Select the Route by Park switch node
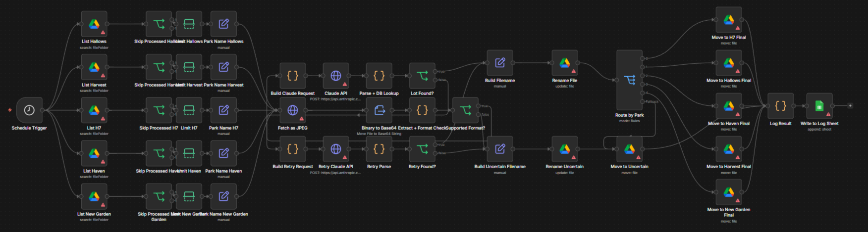This screenshot has width=868, height=232. 629,80
